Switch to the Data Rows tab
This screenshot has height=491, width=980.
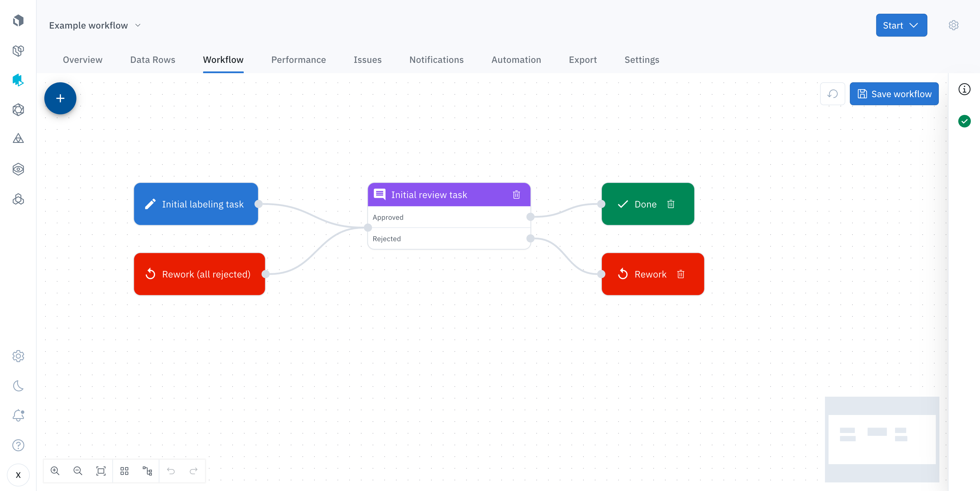tap(152, 60)
